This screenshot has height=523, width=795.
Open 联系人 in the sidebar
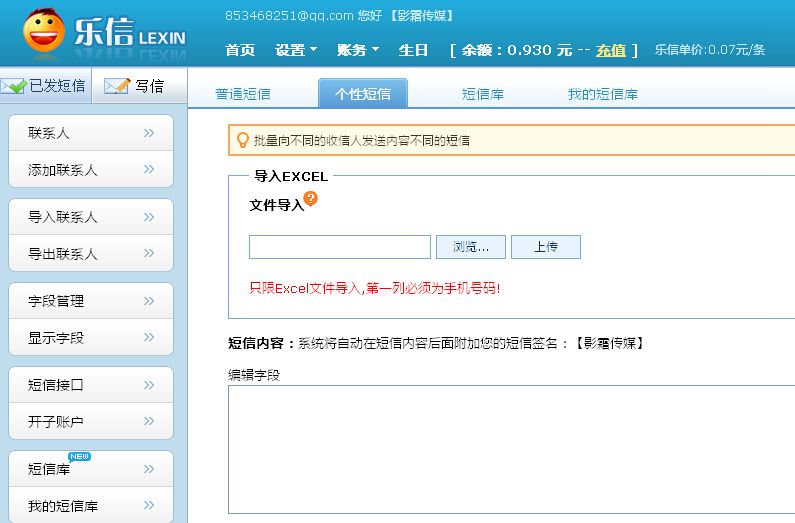pyautogui.click(x=91, y=133)
